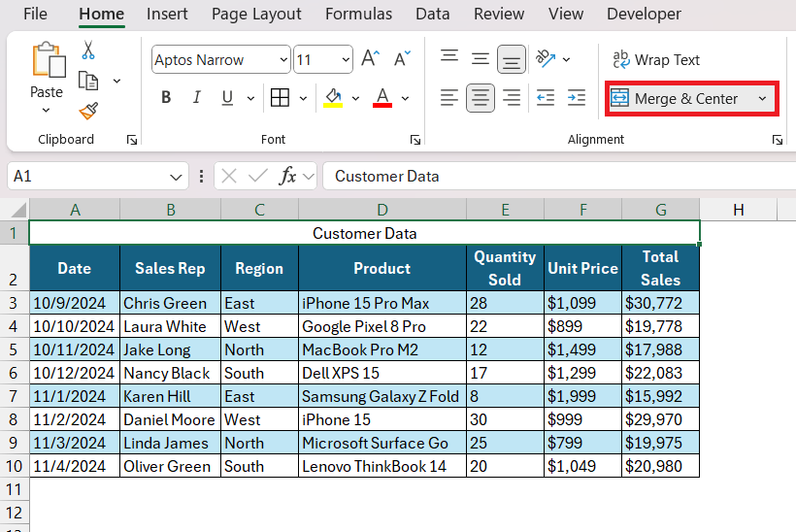Switch to the Formulas tab
The height and width of the screenshot is (532, 796).
[358, 14]
